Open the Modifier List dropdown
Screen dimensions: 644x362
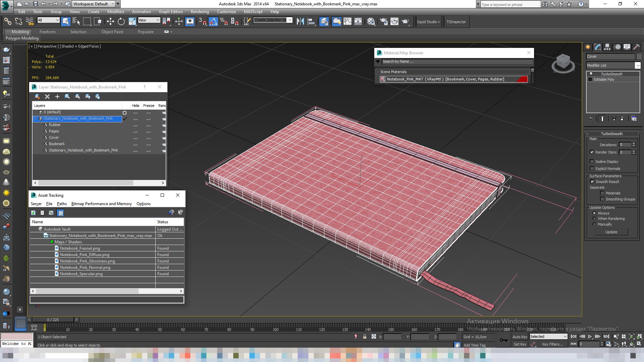(638, 65)
